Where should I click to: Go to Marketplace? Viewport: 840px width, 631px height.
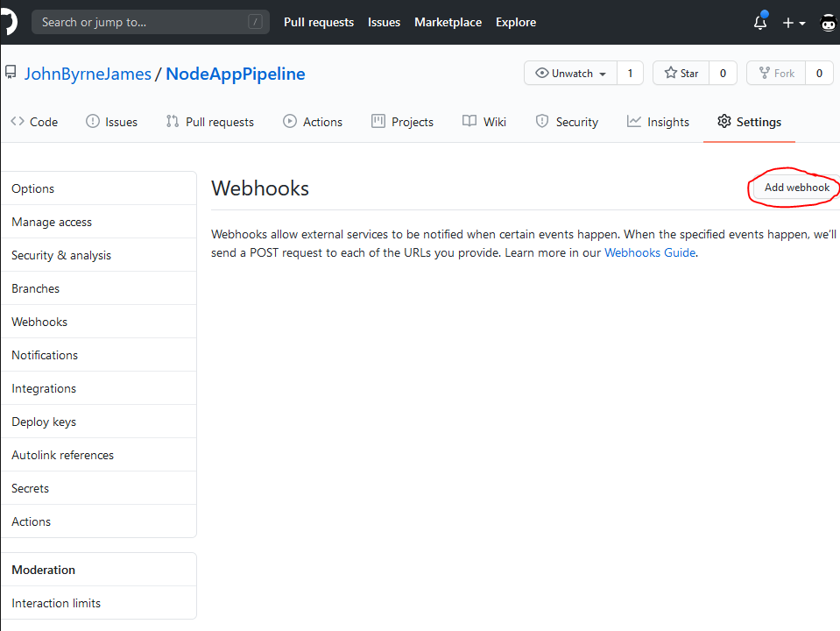tap(448, 22)
